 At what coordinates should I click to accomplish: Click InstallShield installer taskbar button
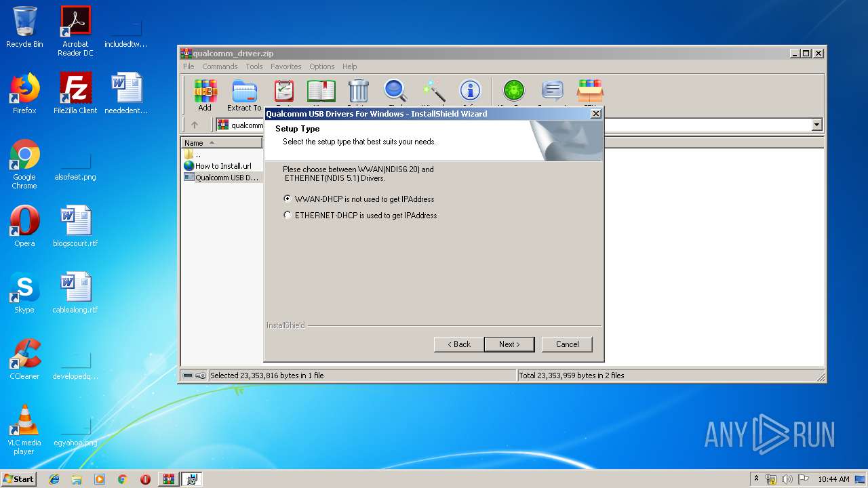pyautogui.click(x=192, y=479)
